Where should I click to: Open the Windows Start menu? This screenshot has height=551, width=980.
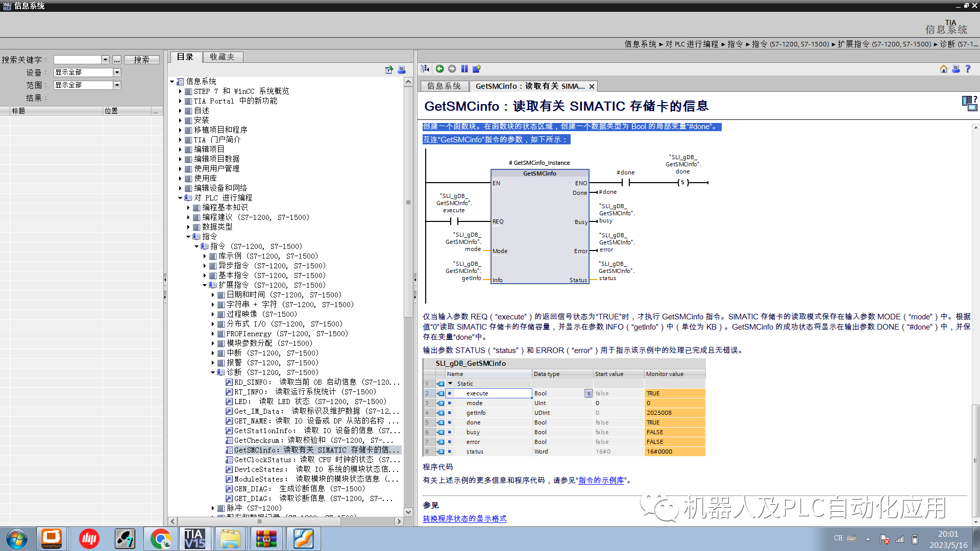pyautogui.click(x=16, y=539)
